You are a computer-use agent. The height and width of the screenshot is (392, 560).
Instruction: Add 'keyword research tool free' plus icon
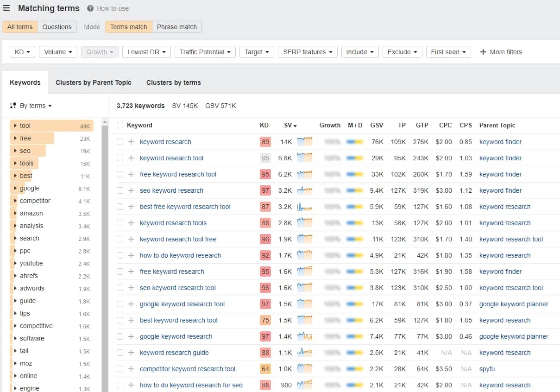click(x=131, y=239)
